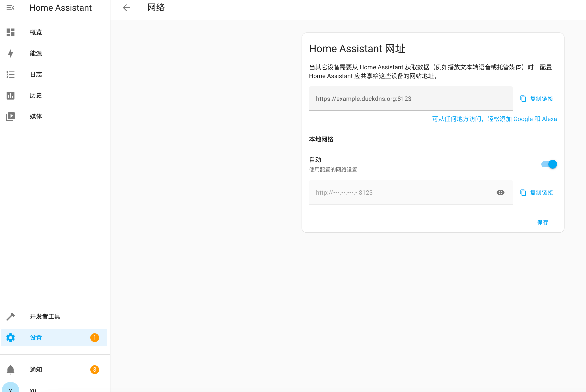Click the 保存 button
Image resolution: width=586 pixels, height=392 pixels.
click(543, 222)
